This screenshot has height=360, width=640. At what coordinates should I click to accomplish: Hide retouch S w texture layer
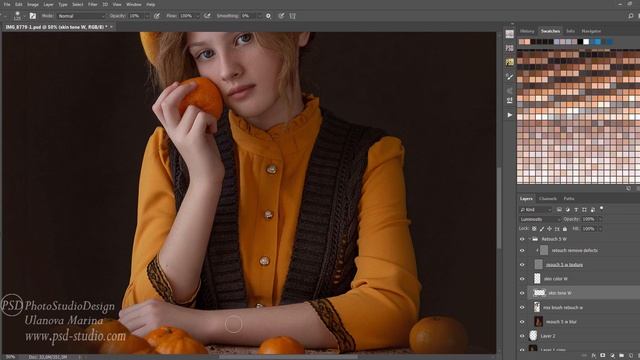click(x=522, y=265)
